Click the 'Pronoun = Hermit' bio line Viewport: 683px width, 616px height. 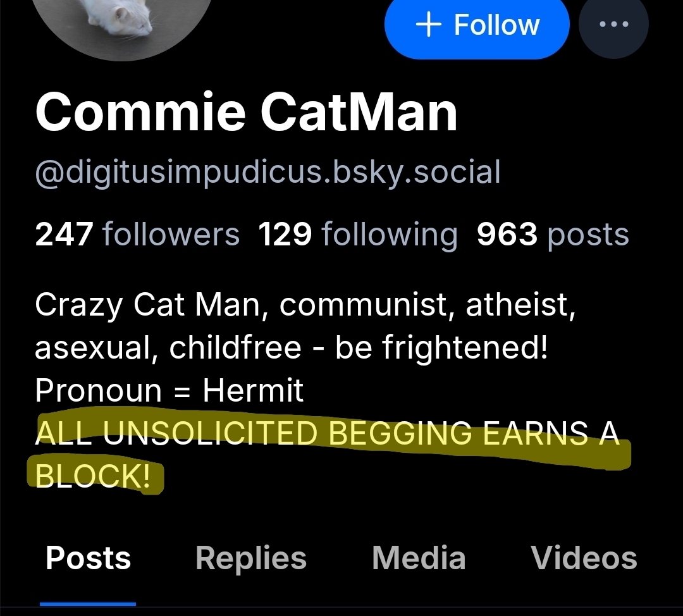point(169,391)
